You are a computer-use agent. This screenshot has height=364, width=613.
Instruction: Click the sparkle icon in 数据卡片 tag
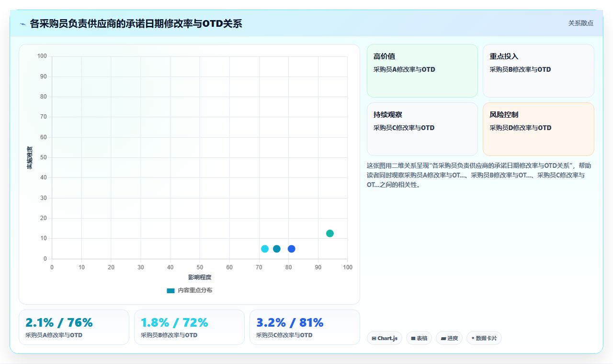click(x=473, y=338)
